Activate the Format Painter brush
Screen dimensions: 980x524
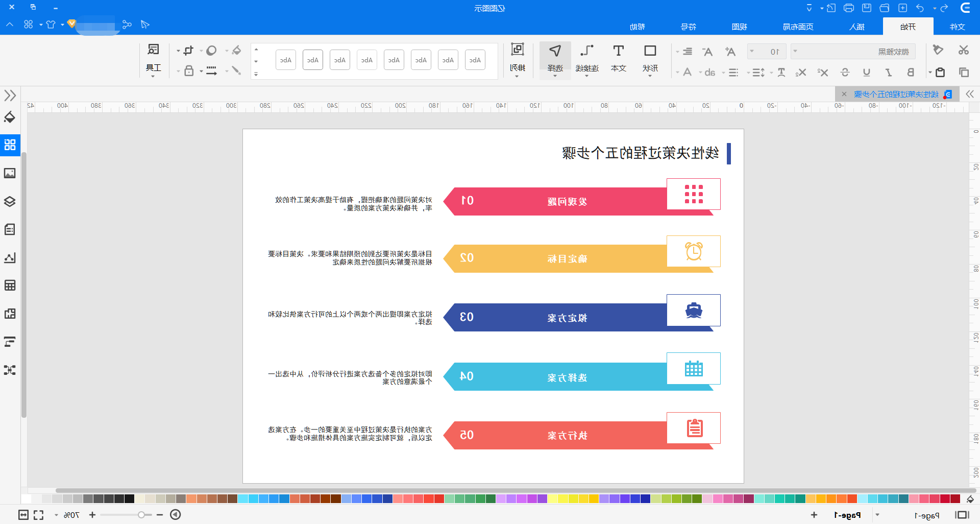tap(938, 50)
